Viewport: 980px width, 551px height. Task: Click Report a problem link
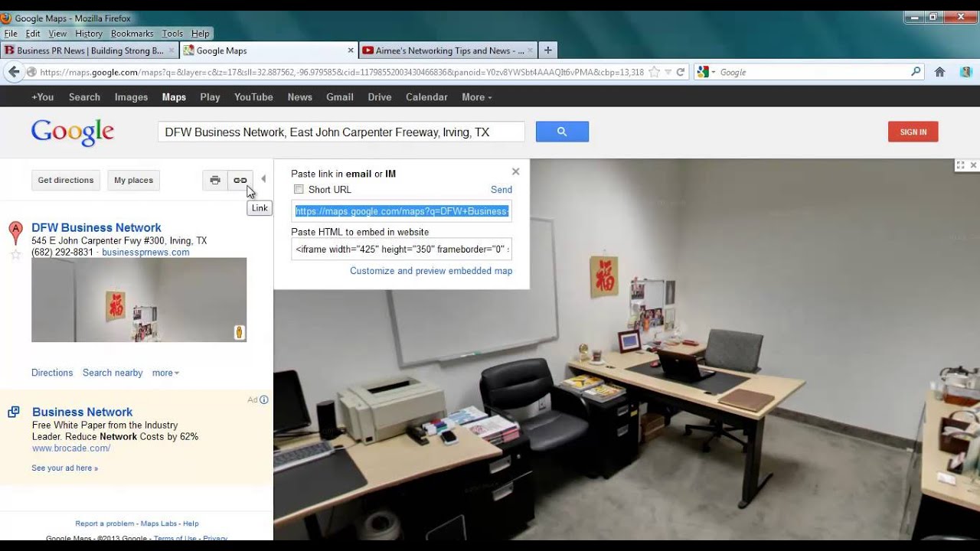pos(105,523)
